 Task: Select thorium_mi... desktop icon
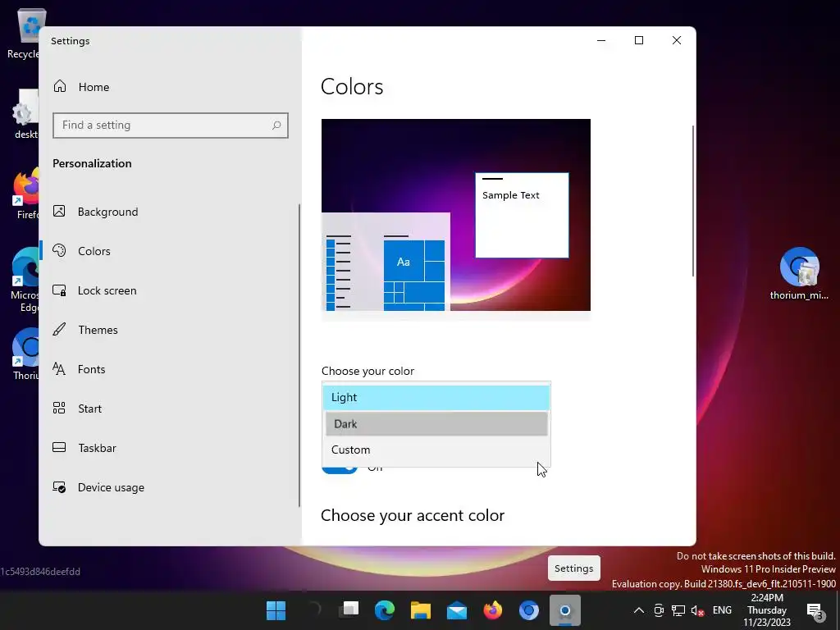click(x=799, y=273)
